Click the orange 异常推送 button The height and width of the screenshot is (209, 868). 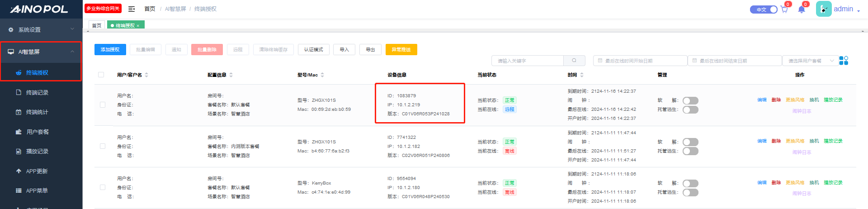(x=401, y=50)
